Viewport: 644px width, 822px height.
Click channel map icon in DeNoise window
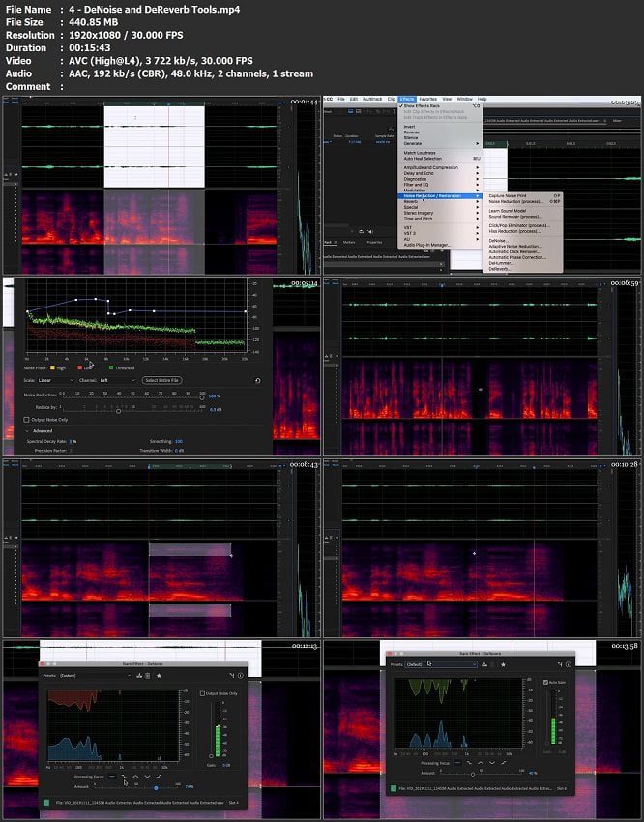[x=231, y=676]
